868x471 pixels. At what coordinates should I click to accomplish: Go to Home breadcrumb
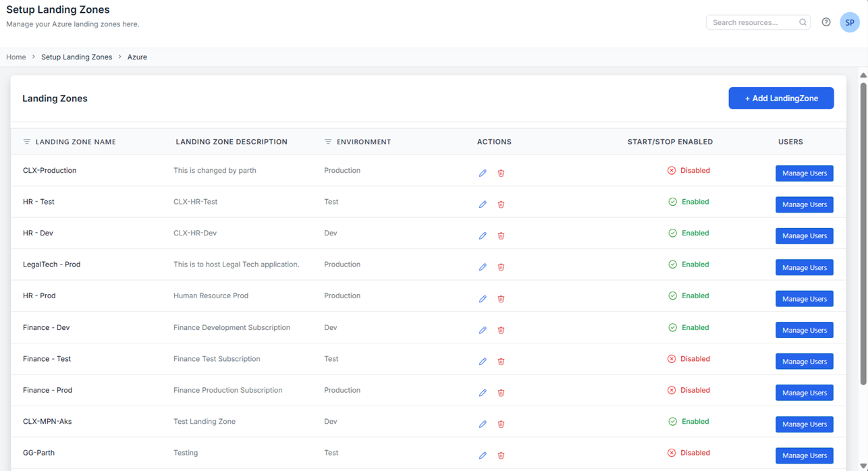[16, 57]
